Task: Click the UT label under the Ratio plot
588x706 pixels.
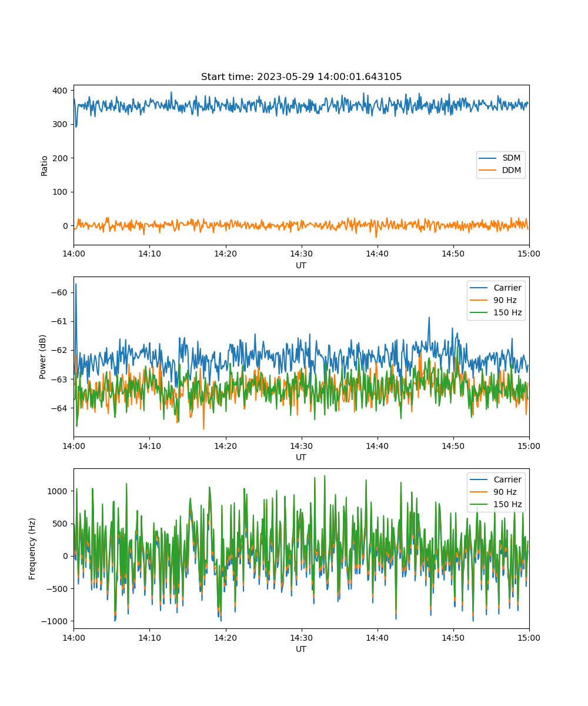Action: click(301, 265)
